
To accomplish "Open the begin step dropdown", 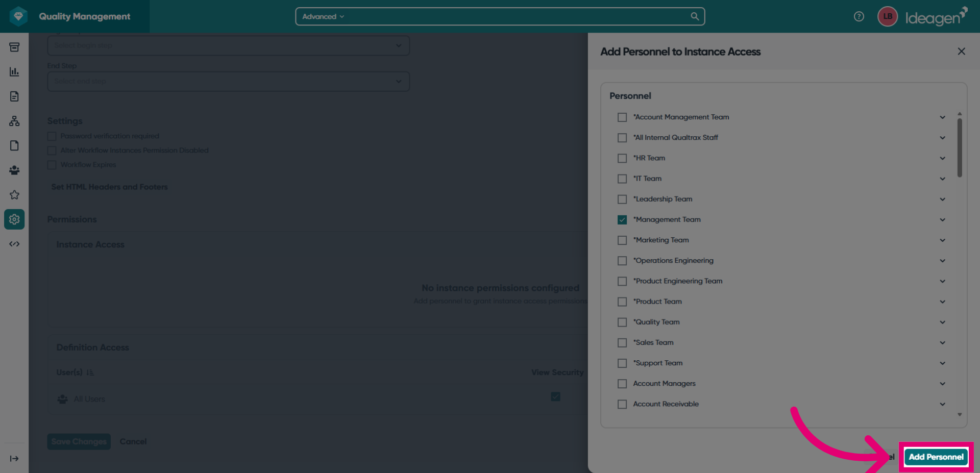I will pos(228,45).
